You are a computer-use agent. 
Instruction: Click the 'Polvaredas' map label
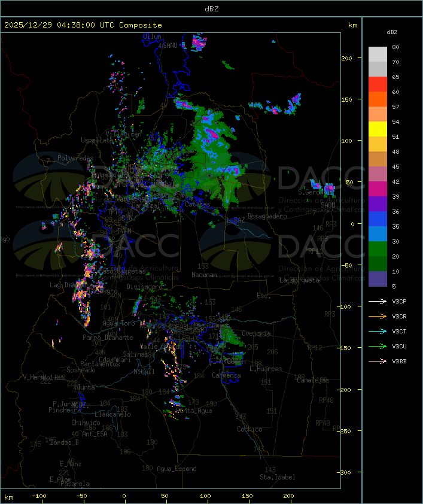[75, 158]
